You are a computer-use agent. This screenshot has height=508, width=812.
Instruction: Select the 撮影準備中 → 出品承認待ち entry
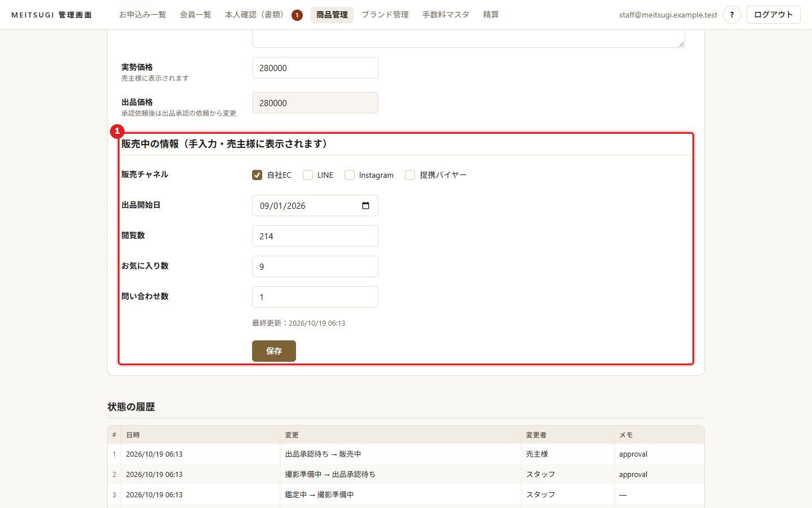330,474
